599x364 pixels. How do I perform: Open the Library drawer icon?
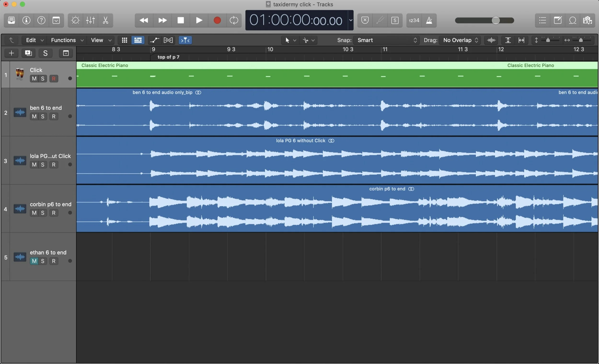(x=12, y=20)
